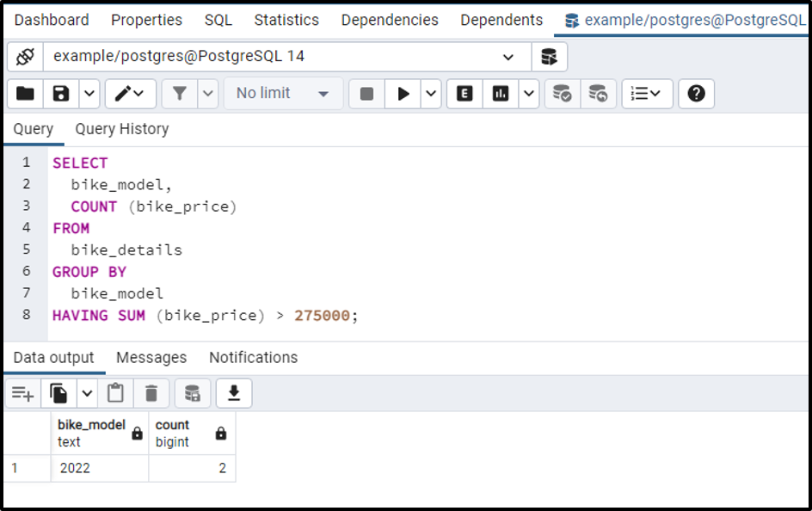The height and width of the screenshot is (511, 812).
Task: Click the Rollback transaction icon
Action: pyautogui.click(x=598, y=94)
